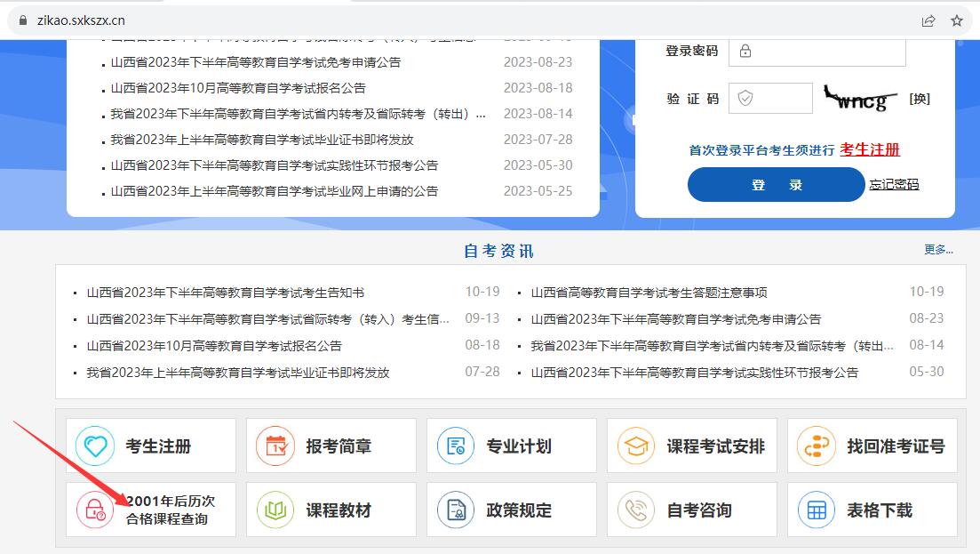Select the 政策规定 file icon

[456, 510]
